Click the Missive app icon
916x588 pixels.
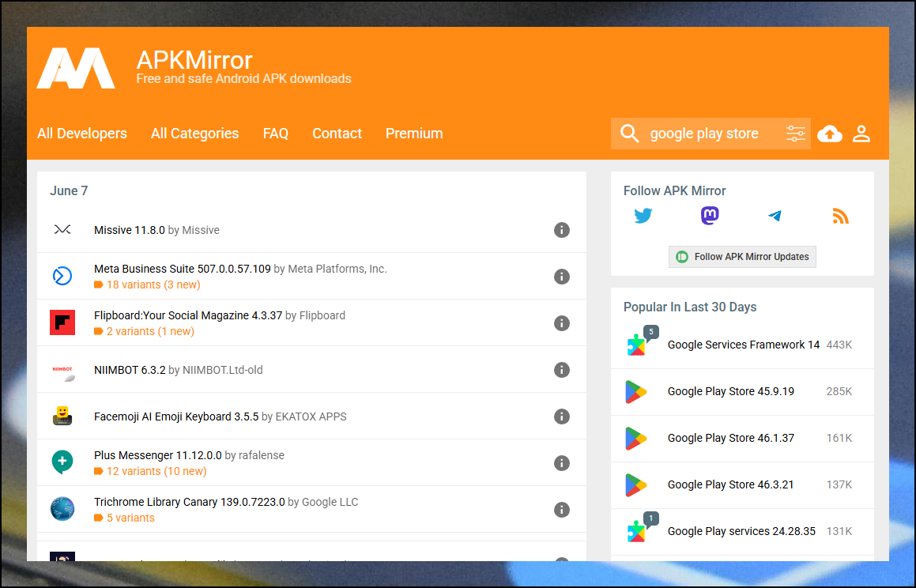coord(62,229)
